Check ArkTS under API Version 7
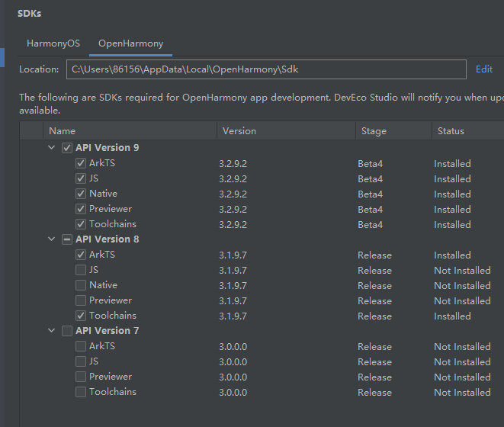Image resolution: width=504 pixels, height=427 pixels. 81,346
